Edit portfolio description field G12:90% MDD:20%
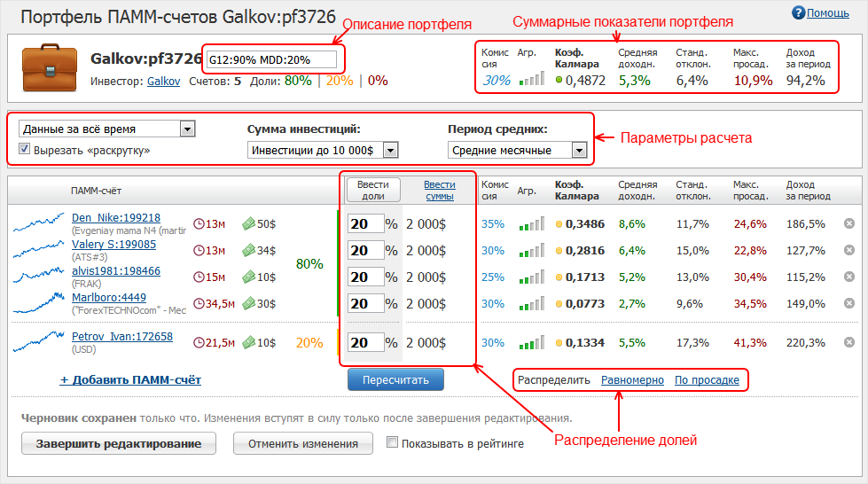Viewport: 868px width, 484px height. coord(271,59)
